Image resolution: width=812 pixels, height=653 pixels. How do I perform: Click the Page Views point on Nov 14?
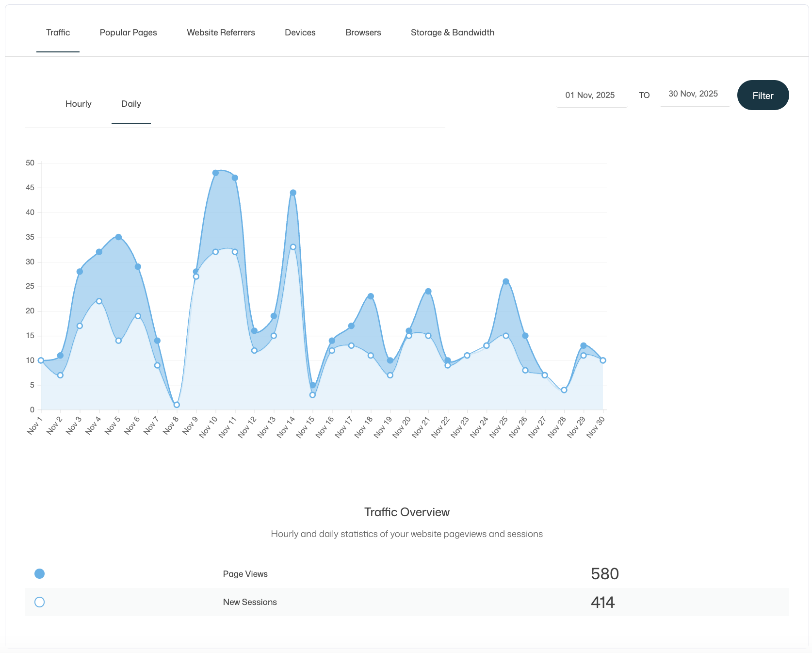pyautogui.click(x=293, y=193)
